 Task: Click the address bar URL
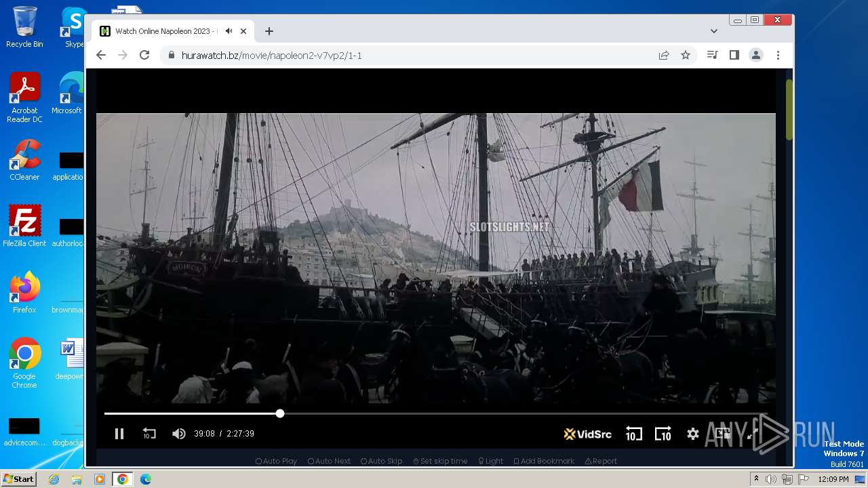(x=272, y=56)
